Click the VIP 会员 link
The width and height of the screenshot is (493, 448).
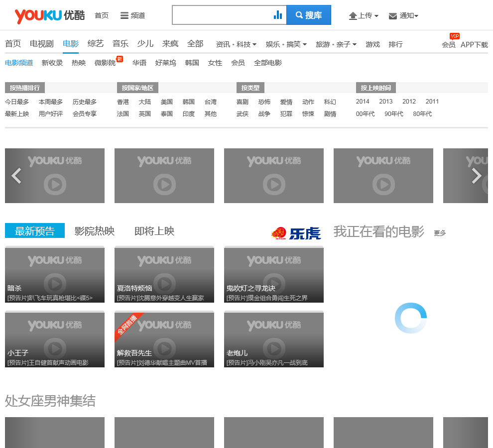[x=449, y=45]
